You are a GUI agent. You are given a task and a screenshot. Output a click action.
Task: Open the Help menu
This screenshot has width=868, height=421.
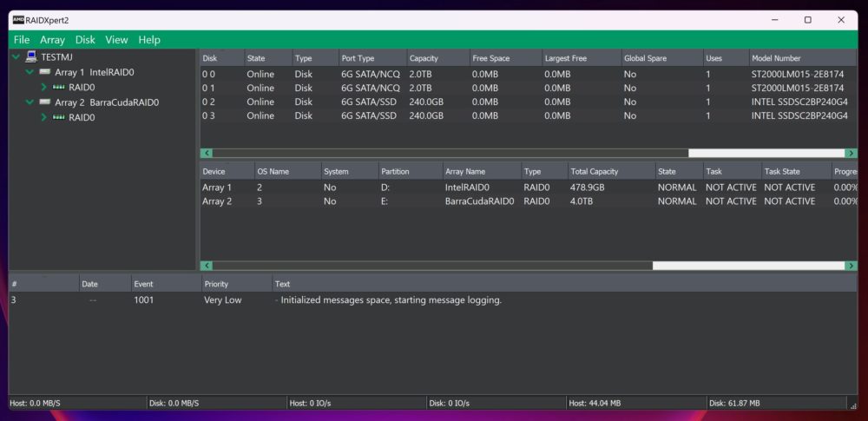click(x=149, y=40)
